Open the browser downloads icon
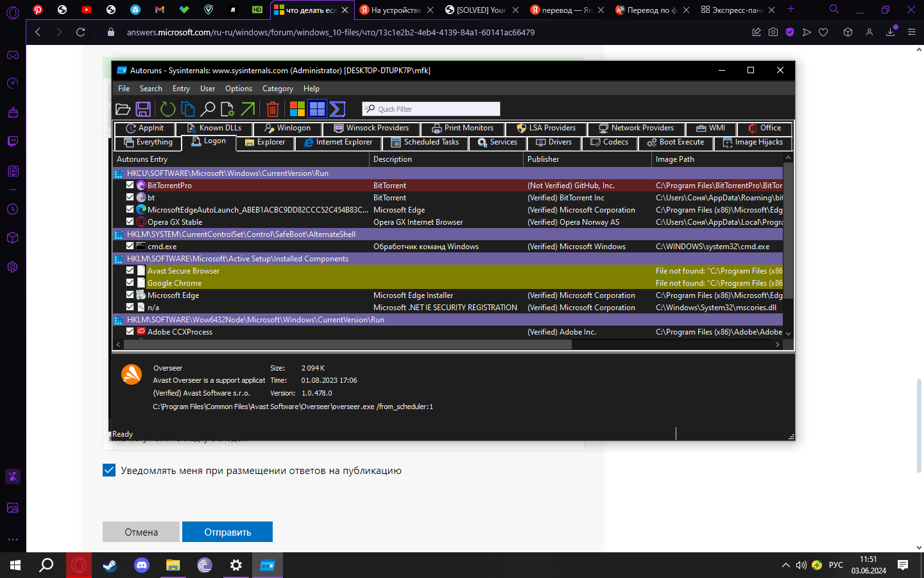This screenshot has height=578, width=924. (x=891, y=32)
